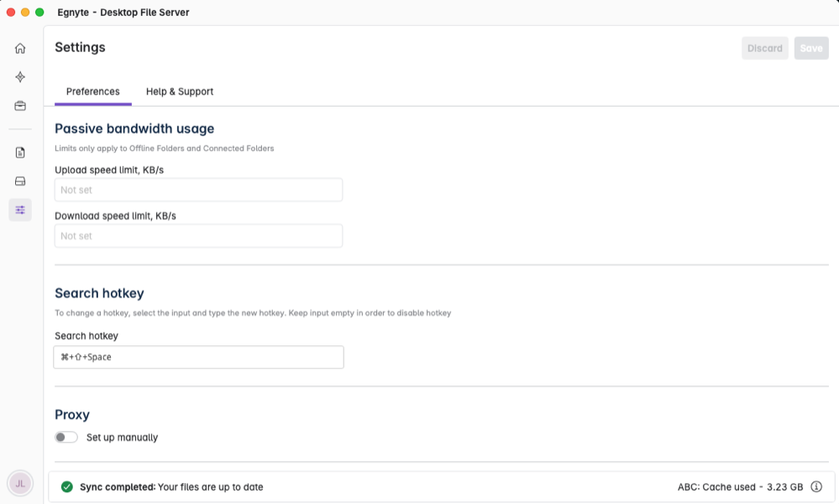This screenshot has height=504, width=839.
Task: Open the drive storage icon in sidebar
Action: (x=20, y=181)
